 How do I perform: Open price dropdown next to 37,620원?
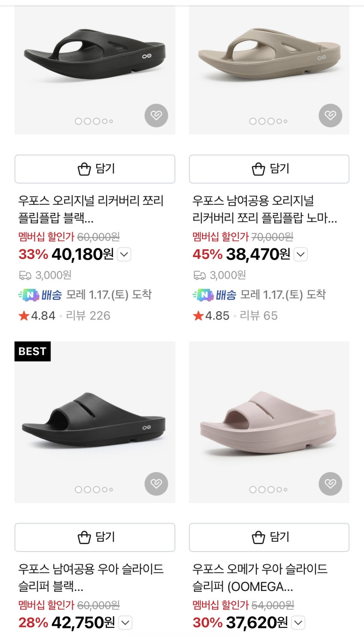tap(298, 622)
